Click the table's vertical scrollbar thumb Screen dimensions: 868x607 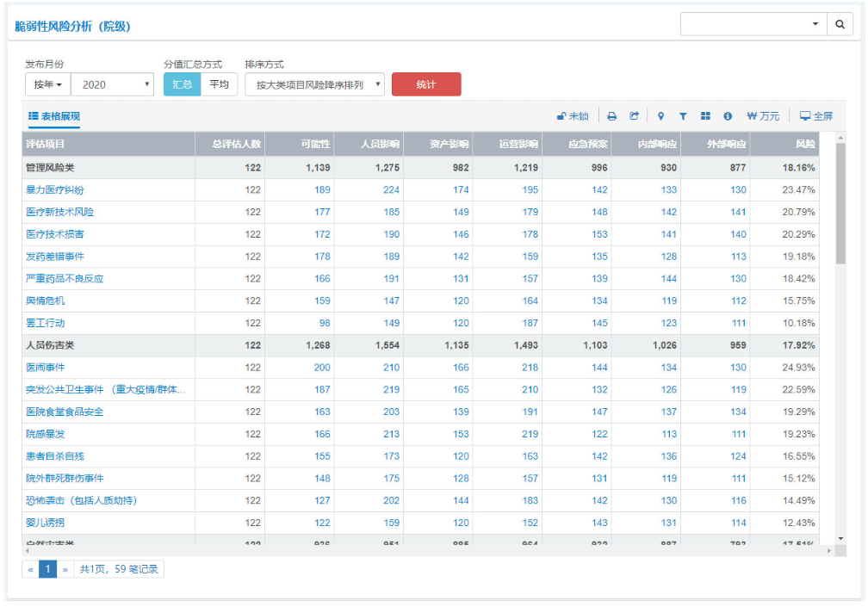point(840,203)
